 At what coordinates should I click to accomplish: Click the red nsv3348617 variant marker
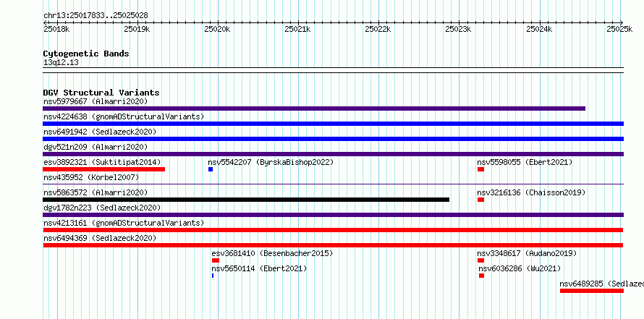coord(480,260)
